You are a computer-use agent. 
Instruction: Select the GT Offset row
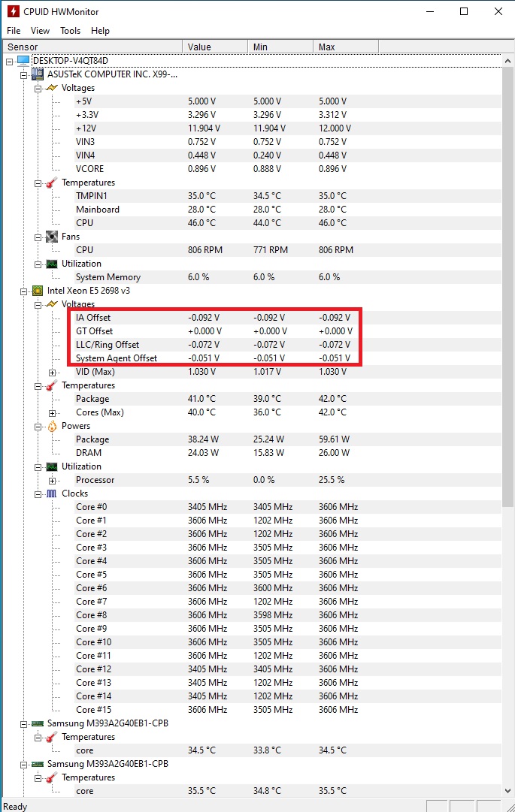(x=287, y=331)
